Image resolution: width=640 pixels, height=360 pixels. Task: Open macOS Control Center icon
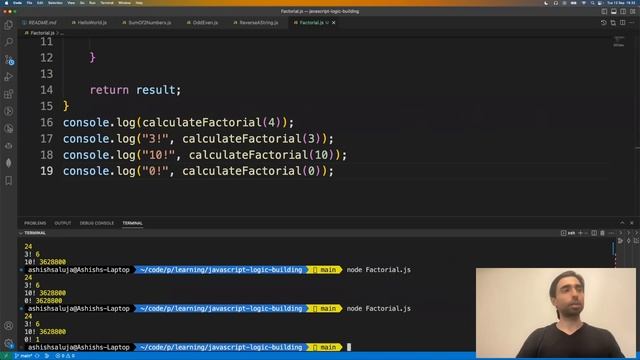[601, 3]
